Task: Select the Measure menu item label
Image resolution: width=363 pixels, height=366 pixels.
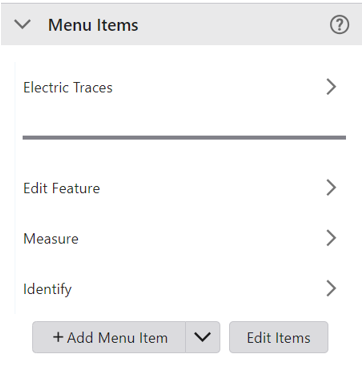Action: point(51,239)
